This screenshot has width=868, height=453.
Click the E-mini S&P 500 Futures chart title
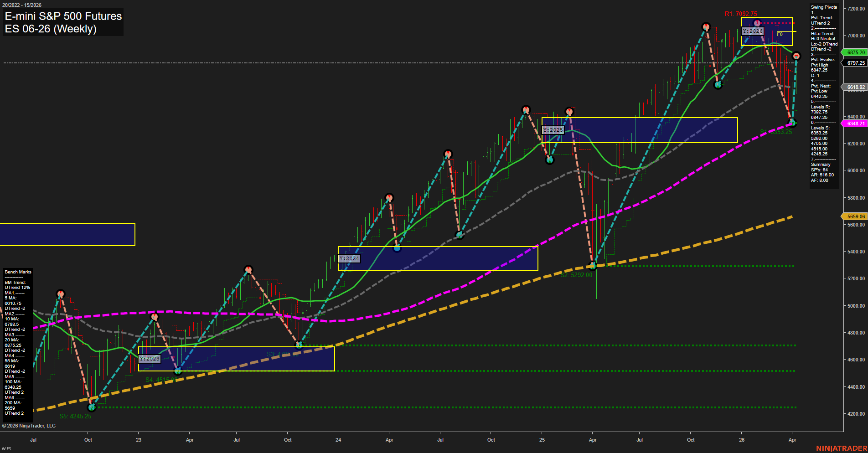(x=62, y=16)
